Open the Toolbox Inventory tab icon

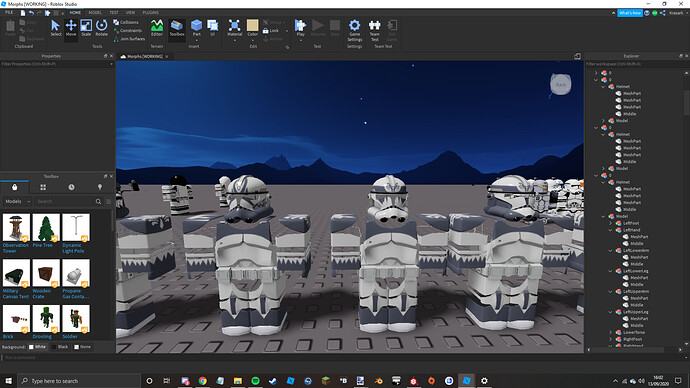pyautogui.click(x=43, y=187)
